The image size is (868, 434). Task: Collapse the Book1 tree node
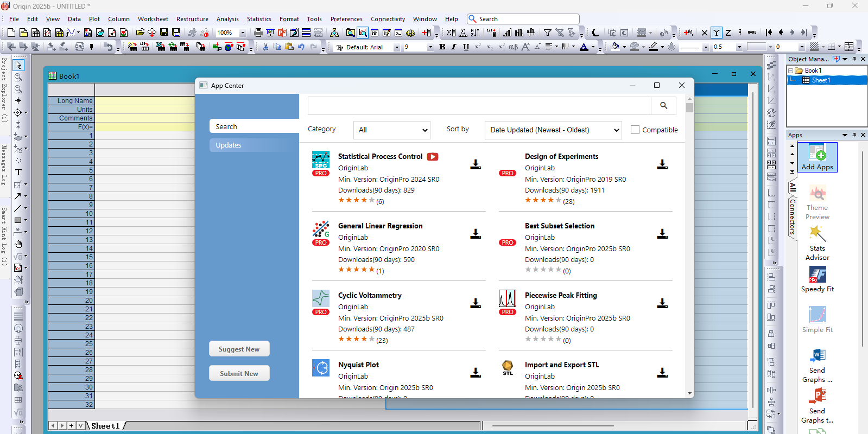click(x=791, y=71)
